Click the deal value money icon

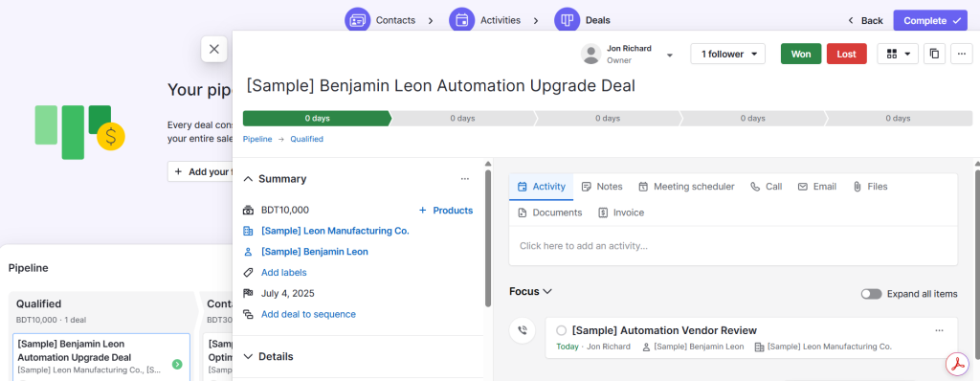[248, 211]
